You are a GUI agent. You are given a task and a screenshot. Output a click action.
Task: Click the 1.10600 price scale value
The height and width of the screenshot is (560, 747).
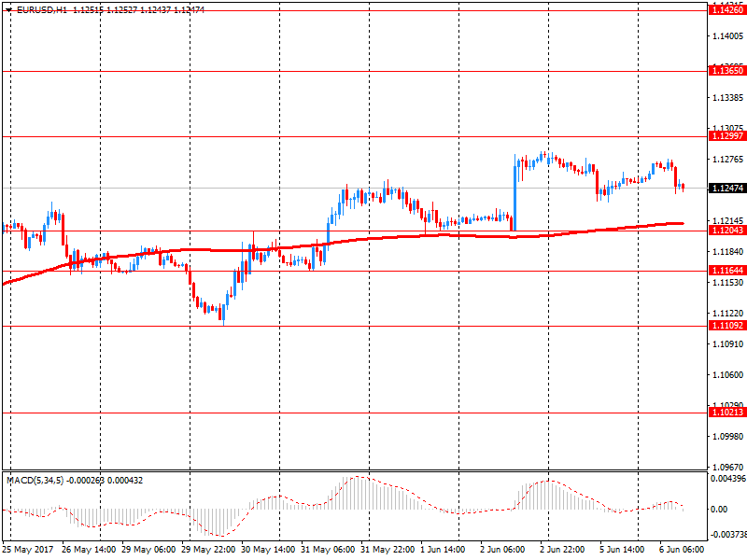(x=728, y=375)
